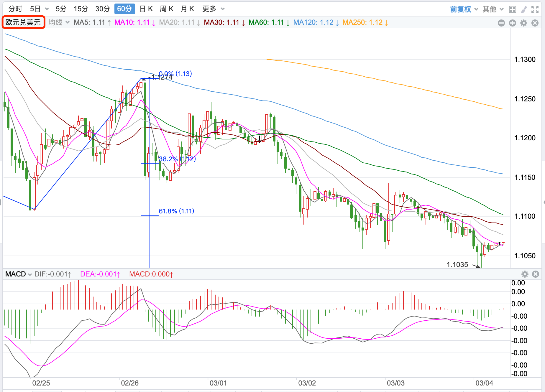Switch to the 30分 interval

(x=103, y=9)
